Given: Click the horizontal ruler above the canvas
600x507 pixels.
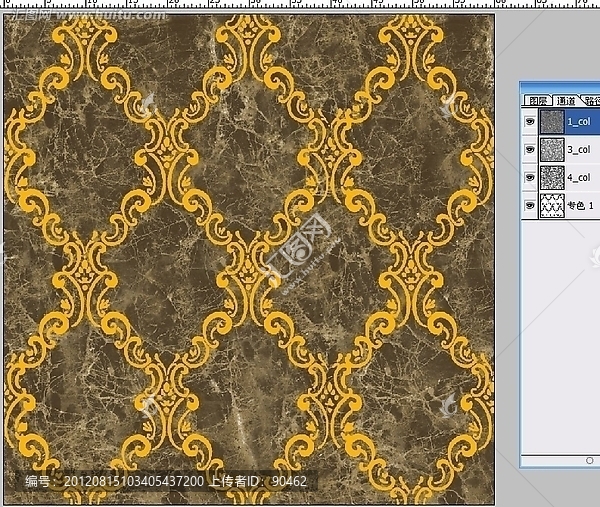Looking at the screenshot, I should [x=300, y=4].
